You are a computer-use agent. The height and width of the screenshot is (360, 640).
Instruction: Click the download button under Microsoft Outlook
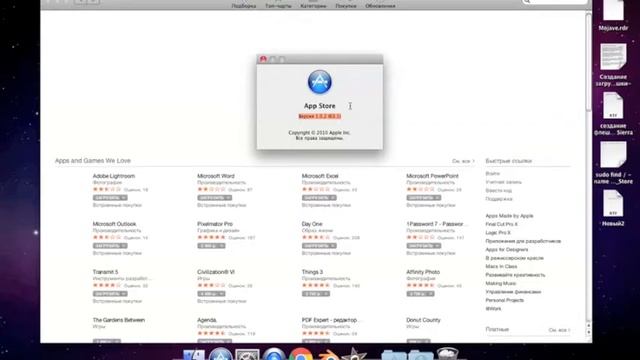tap(110, 246)
